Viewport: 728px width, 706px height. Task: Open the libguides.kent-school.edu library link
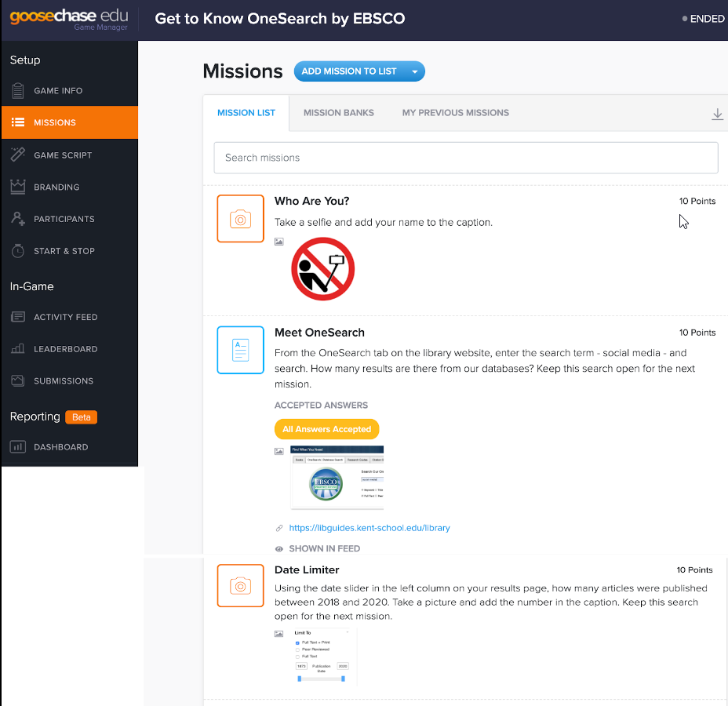(x=369, y=528)
